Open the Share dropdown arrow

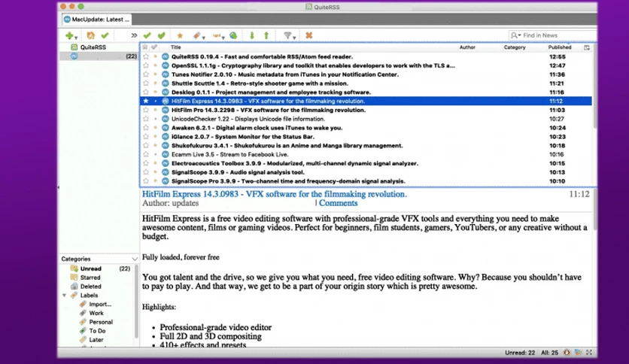tap(223, 38)
